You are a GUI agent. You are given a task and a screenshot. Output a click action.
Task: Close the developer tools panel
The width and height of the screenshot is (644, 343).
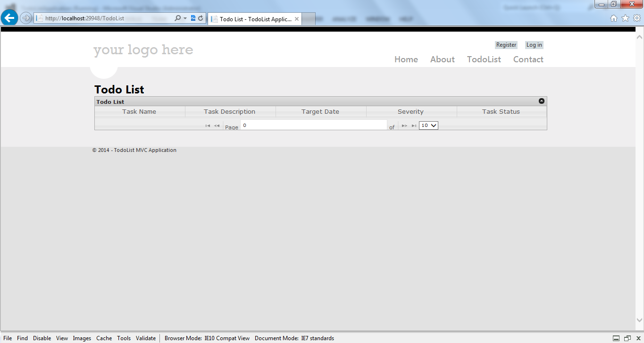638,338
